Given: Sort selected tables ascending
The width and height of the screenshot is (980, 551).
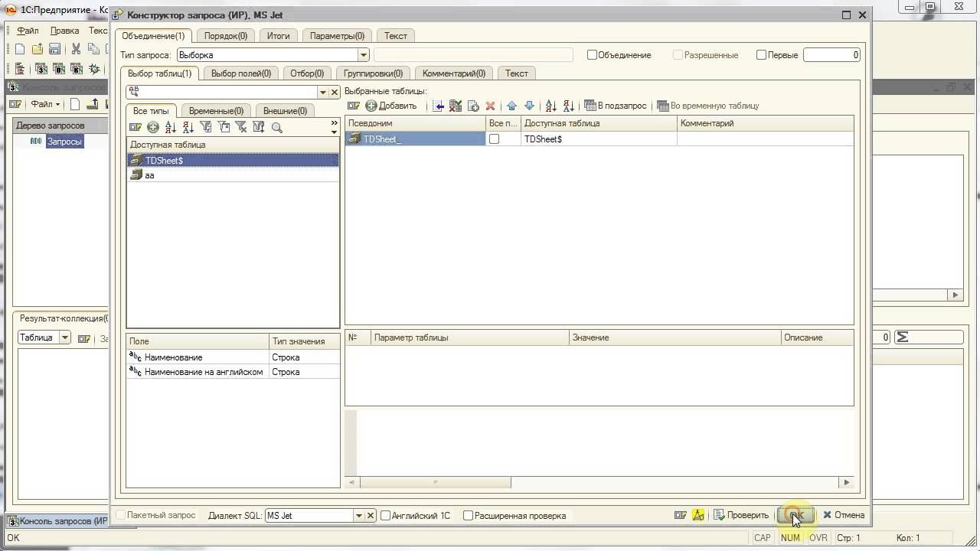Looking at the screenshot, I should tap(550, 106).
